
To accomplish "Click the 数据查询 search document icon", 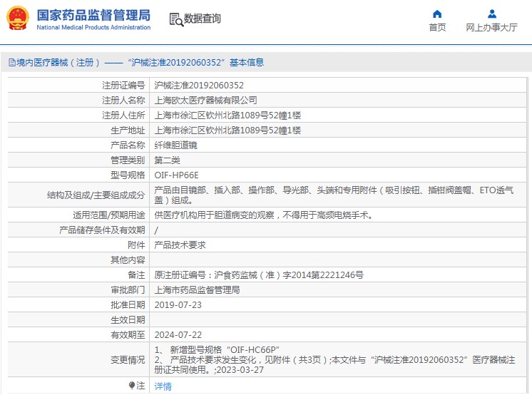I will tap(176, 19).
